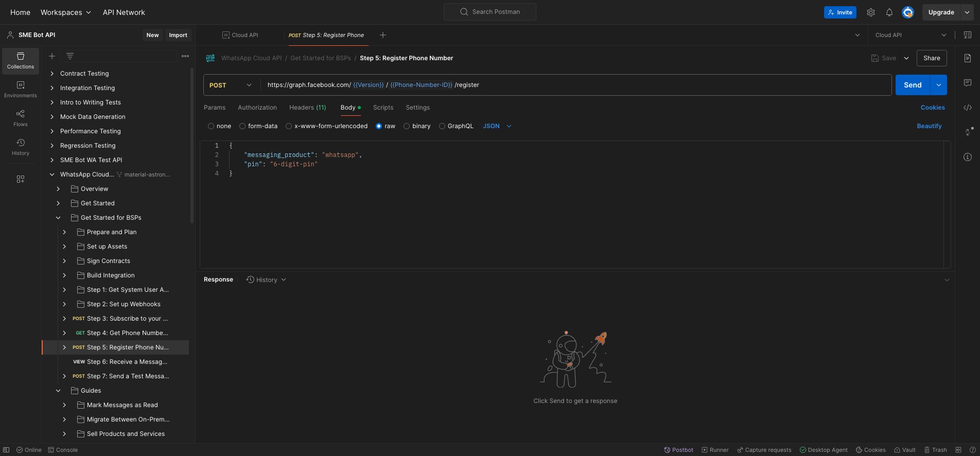Open the comments icon in right sidebar
980x456 pixels.
click(x=968, y=83)
